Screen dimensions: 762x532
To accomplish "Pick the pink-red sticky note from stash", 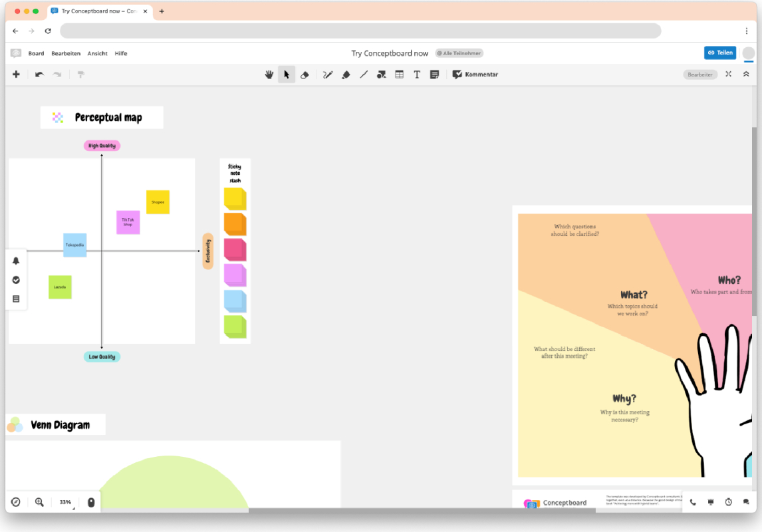I will (235, 250).
